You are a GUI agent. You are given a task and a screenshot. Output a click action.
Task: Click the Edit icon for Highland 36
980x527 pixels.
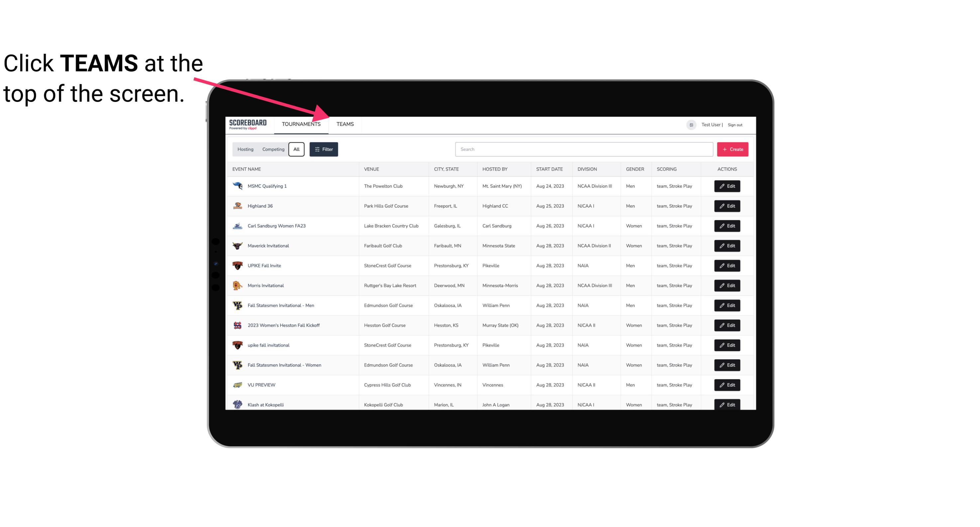point(728,206)
